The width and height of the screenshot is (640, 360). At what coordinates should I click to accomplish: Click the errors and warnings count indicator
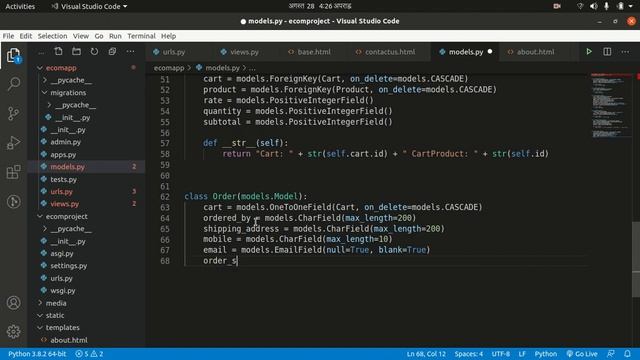coord(89,353)
